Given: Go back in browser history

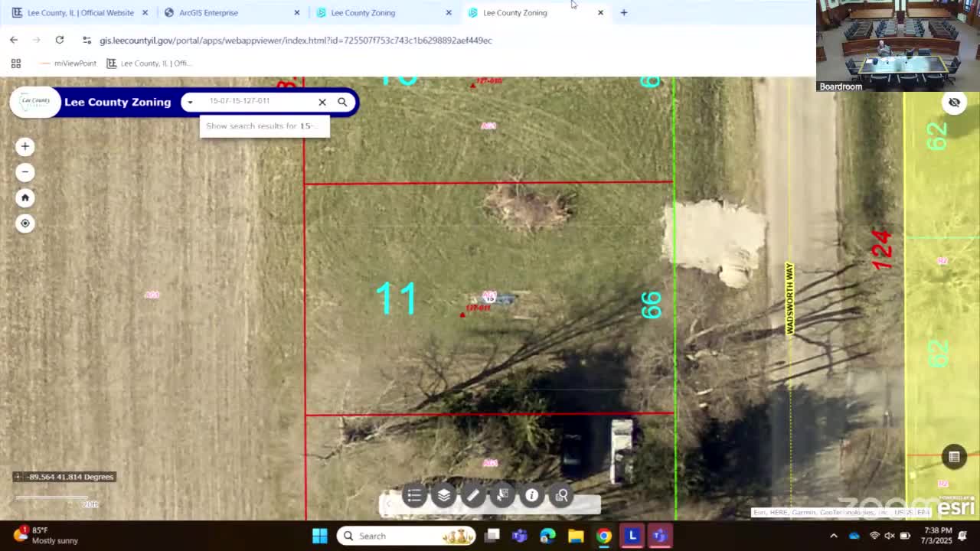Looking at the screenshot, I should 14,40.
